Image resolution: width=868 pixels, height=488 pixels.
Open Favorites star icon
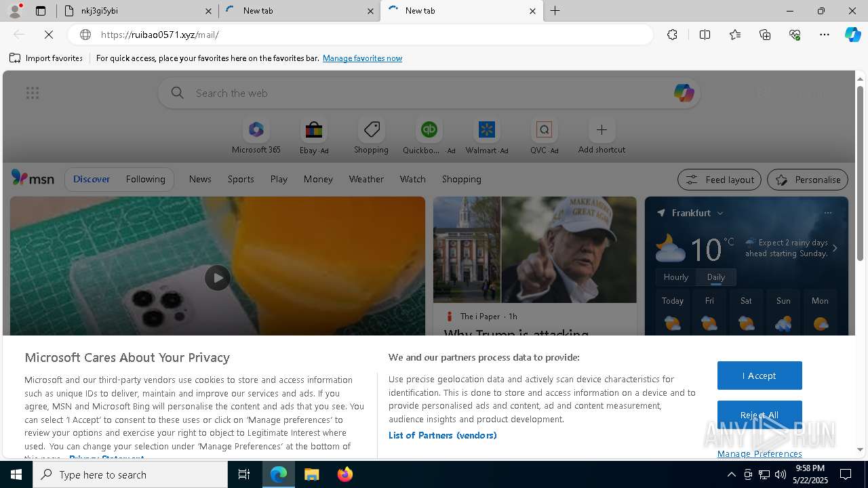(x=735, y=35)
